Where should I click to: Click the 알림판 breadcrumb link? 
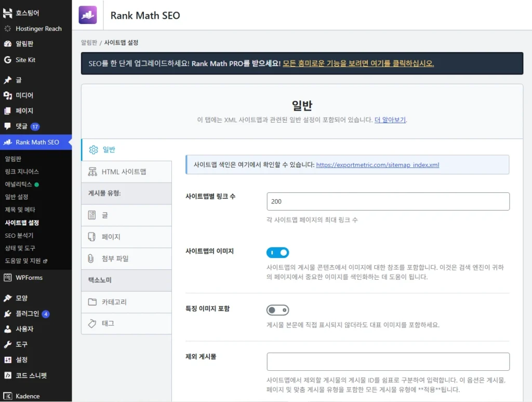89,43
